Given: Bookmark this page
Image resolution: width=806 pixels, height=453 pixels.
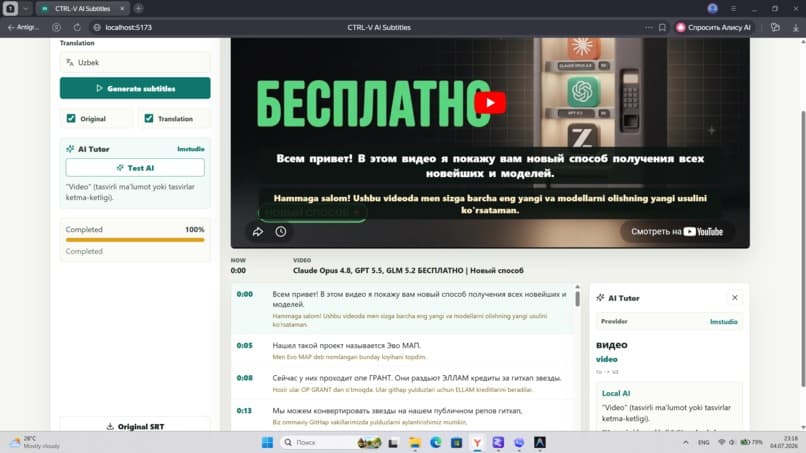Looking at the screenshot, I should 663,27.
